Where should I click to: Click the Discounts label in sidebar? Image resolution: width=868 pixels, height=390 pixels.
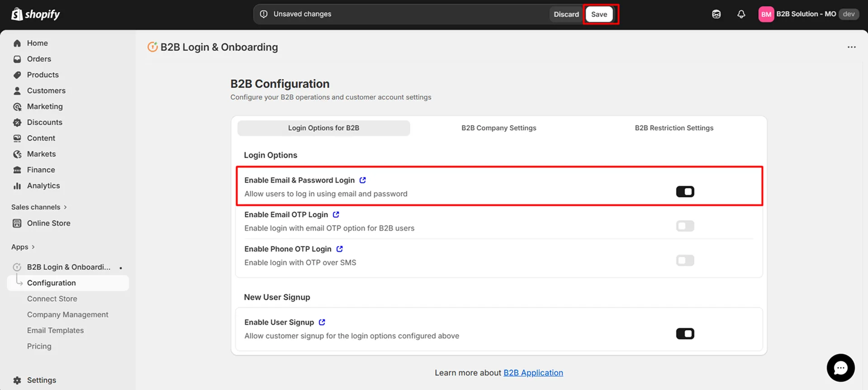[x=44, y=122]
